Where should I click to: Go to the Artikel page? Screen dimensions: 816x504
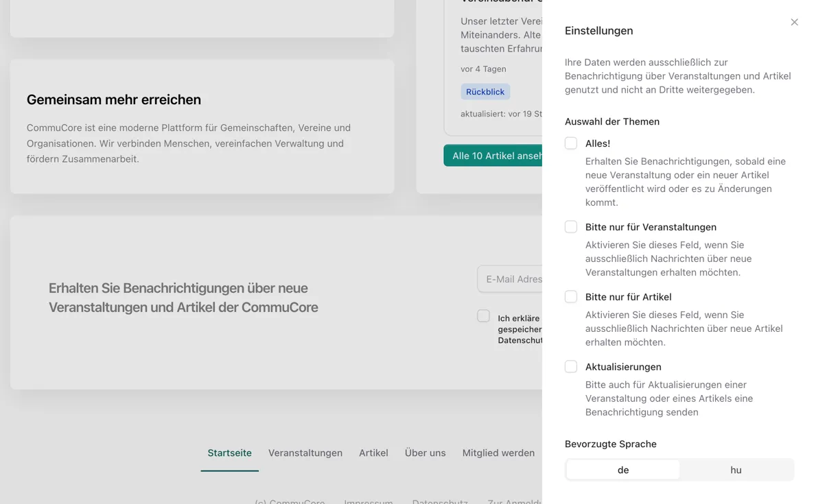[373, 453]
